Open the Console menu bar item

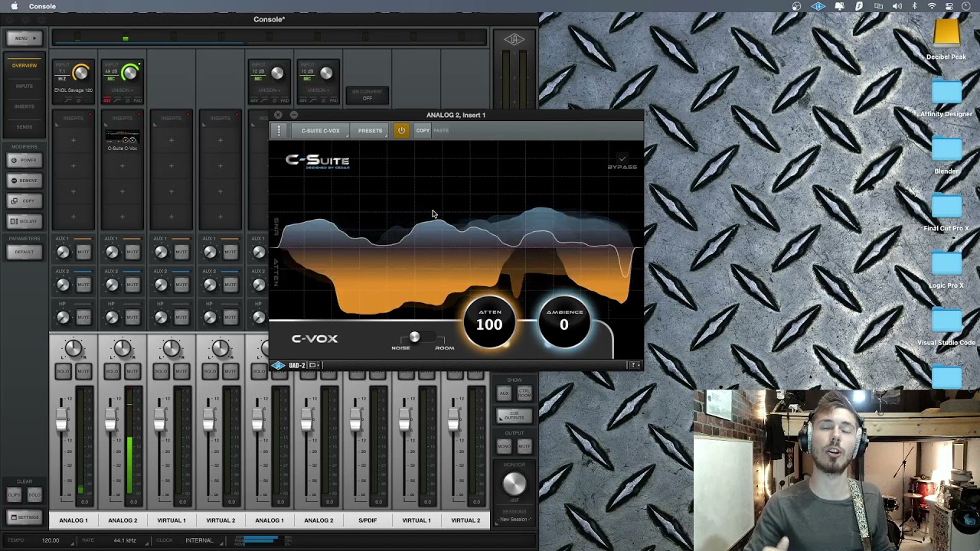click(42, 6)
